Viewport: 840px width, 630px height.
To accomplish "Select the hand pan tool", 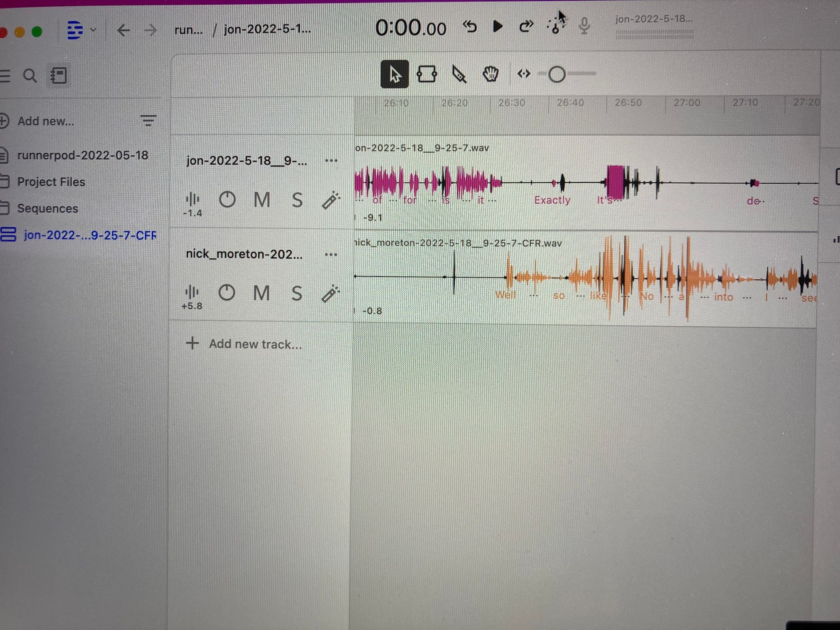I will click(491, 74).
